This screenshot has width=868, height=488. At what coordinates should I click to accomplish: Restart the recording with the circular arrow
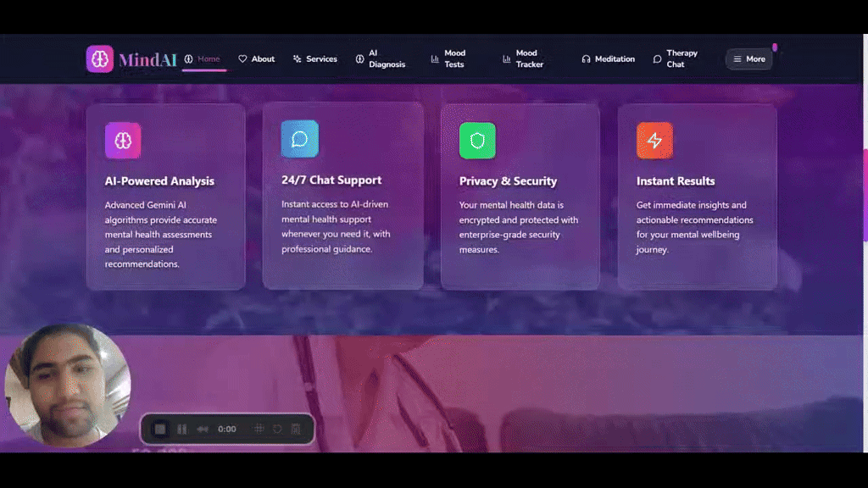(277, 429)
